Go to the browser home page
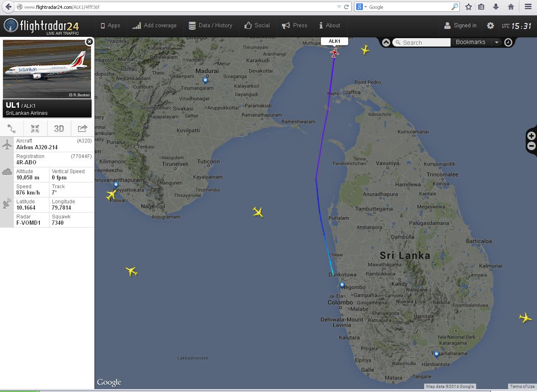This screenshot has height=392, width=537. pyautogui.click(x=511, y=7)
